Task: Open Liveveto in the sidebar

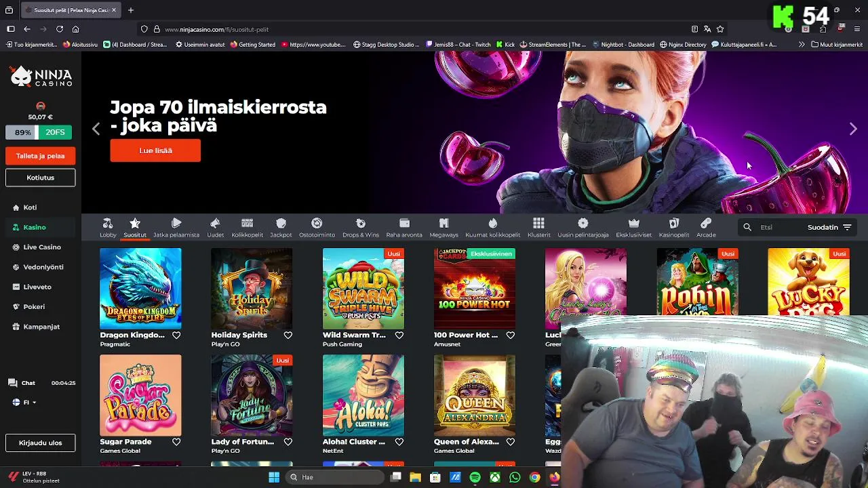Action: 32,287
